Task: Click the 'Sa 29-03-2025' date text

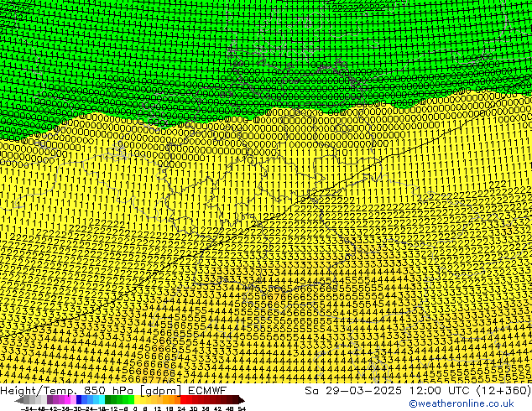Action: pyautogui.click(x=353, y=390)
